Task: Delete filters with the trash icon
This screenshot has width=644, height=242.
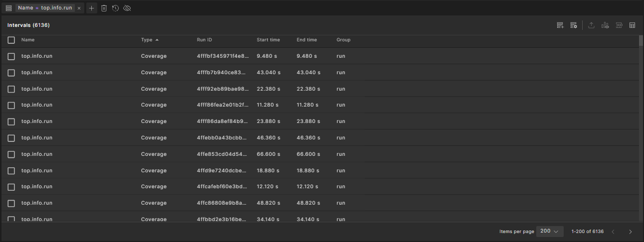Action: click(x=104, y=8)
